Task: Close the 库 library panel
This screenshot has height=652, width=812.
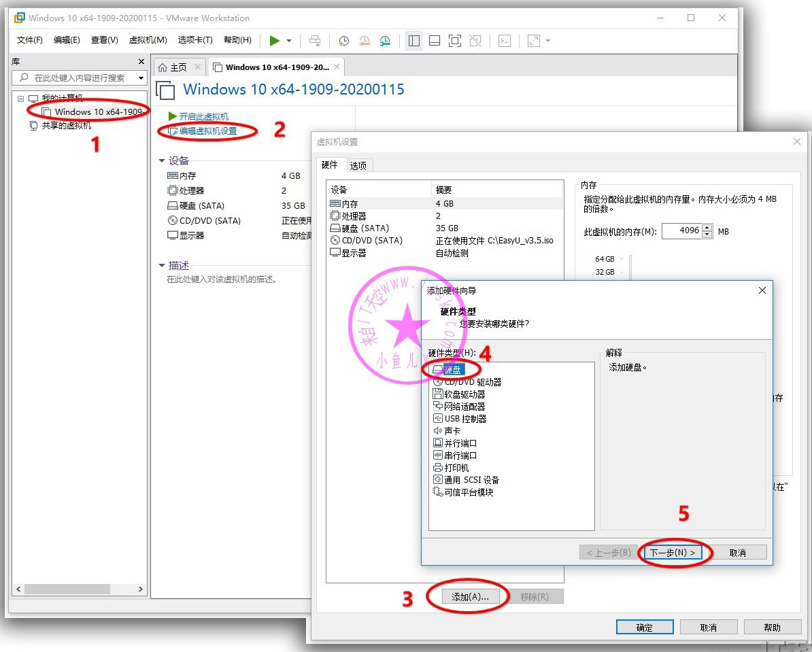Action: [141, 61]
